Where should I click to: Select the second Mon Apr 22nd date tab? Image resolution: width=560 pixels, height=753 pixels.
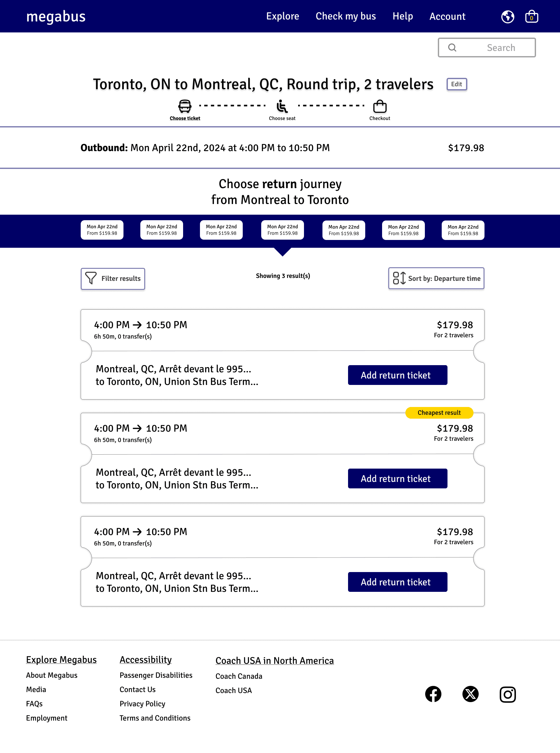(162, 230)
